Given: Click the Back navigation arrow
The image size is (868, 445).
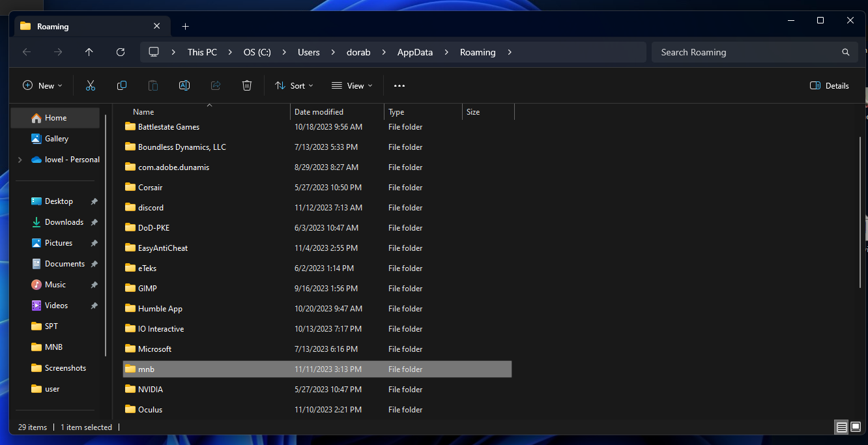Looking at the screenshot, I should click(x=27, y=52).
